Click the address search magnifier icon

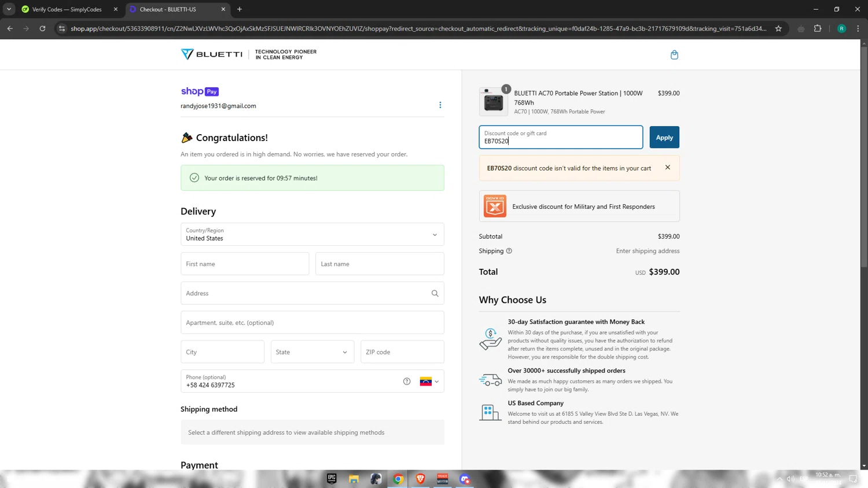point(435,294)
